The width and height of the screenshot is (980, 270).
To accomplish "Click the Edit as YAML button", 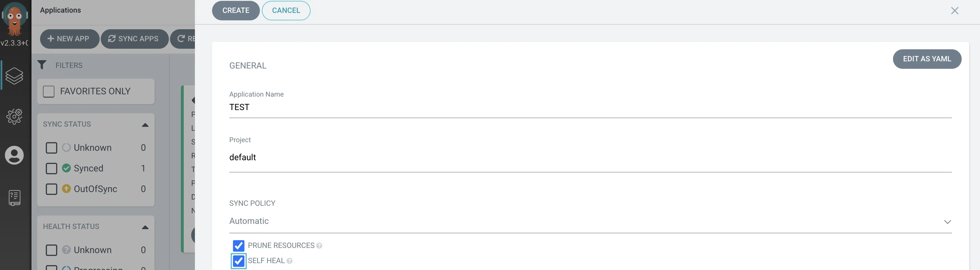I will pyautogui.click(x=927, y=59).
